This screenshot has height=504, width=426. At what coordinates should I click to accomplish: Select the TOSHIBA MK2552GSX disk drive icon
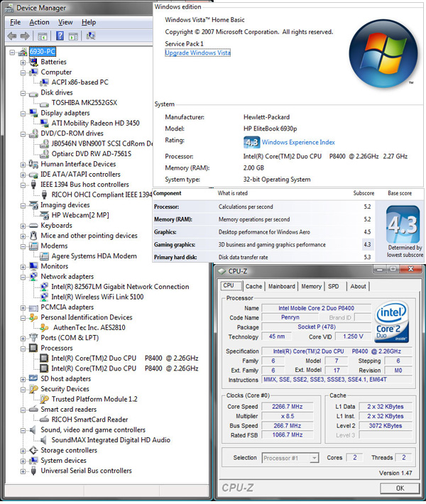44,104
